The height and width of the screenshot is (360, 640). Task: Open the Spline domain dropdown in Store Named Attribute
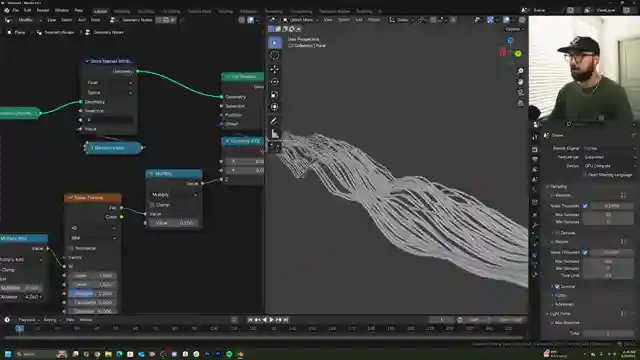(x=109, y=93)
